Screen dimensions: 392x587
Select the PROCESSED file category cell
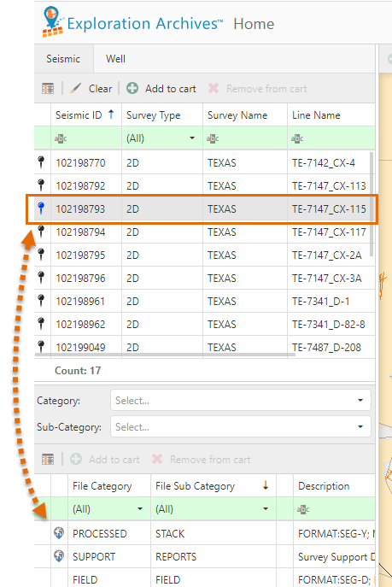pyautogui.click(x=109, y=533)
